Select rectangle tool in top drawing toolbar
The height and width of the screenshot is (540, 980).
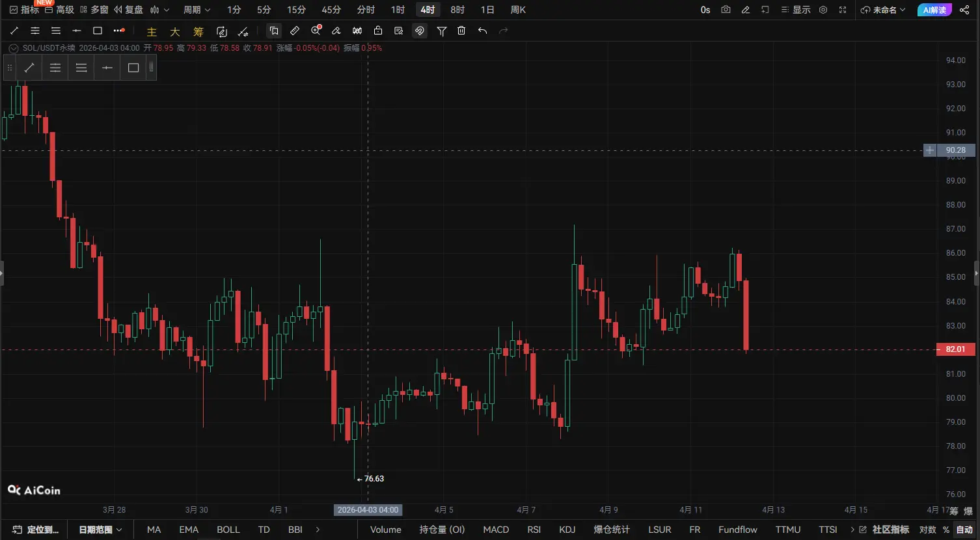point(98,31)
